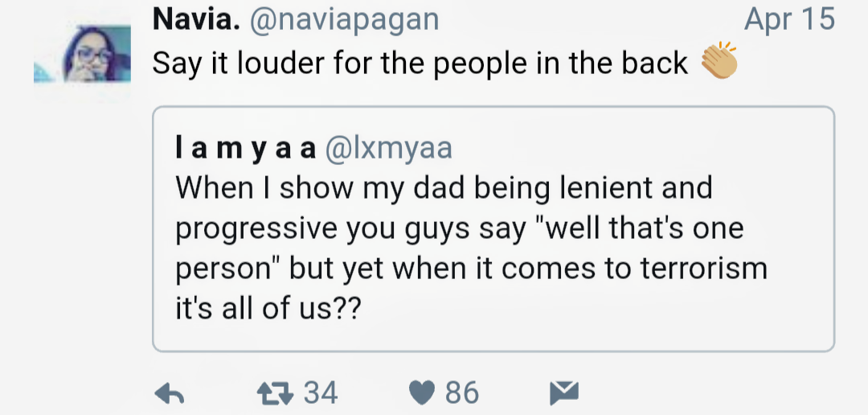The width and height of the screenshot is (868, 415).
Task: Click the quoted text mentioning terrorism
Action: click(x=470, y=269)
